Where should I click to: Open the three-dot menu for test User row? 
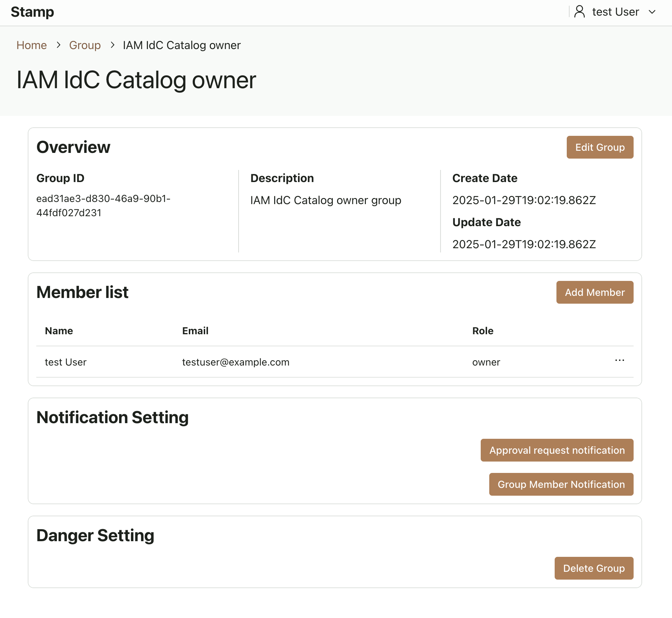pos(620,361)
